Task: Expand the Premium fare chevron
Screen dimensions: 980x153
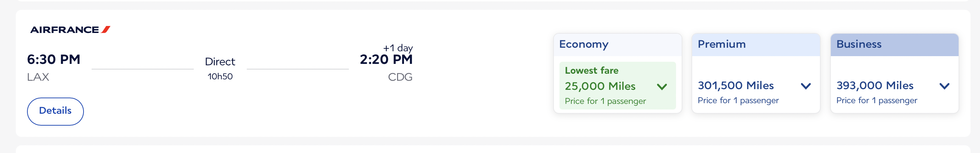Action: tap(806, 86)
